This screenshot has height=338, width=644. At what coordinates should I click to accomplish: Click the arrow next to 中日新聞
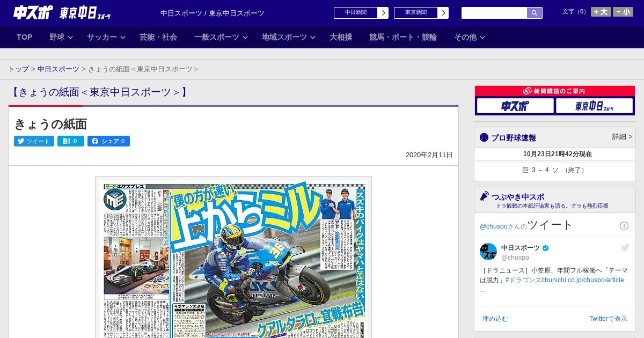383,13
